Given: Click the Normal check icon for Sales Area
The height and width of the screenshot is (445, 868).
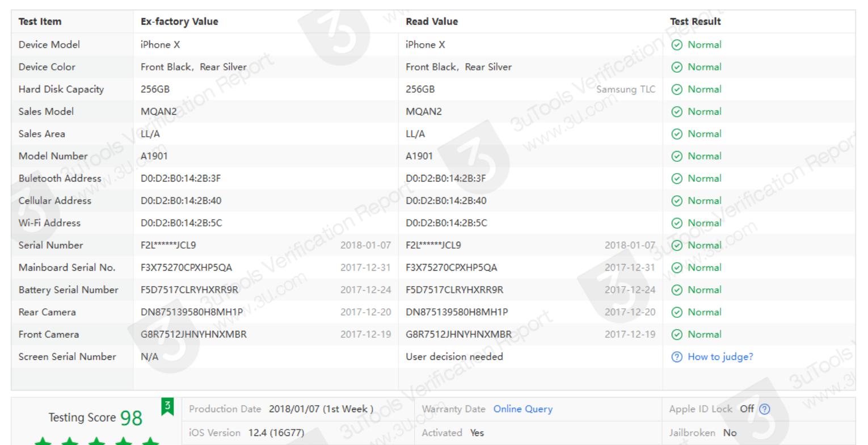Looking at the screenshot, I should [x=676, y=134].
